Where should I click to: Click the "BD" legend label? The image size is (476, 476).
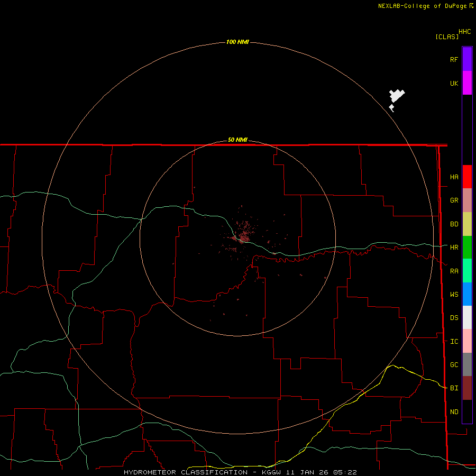tap(454, 224)
